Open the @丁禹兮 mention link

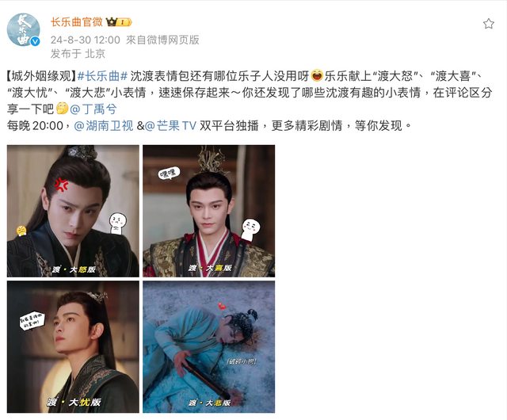pos(93,109)
